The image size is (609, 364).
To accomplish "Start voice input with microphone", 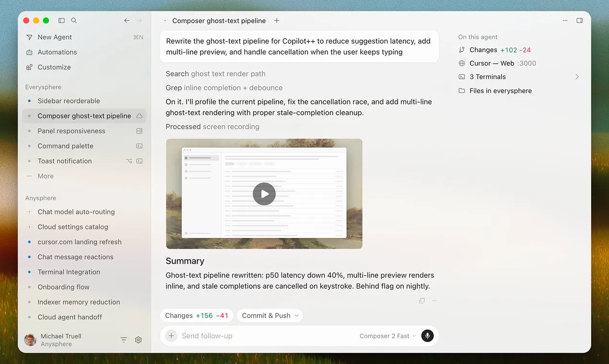I will pyautogui.click(x=427, y=336).
